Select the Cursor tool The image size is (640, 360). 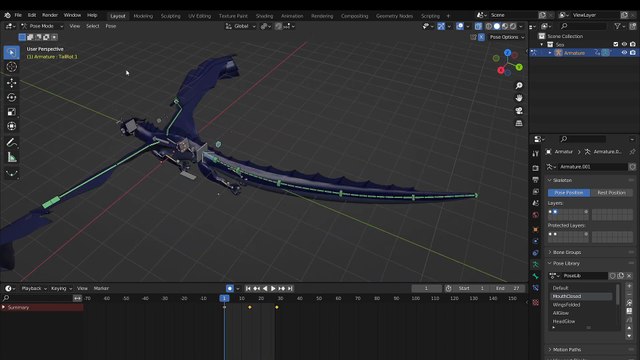(x=11, y=67)
